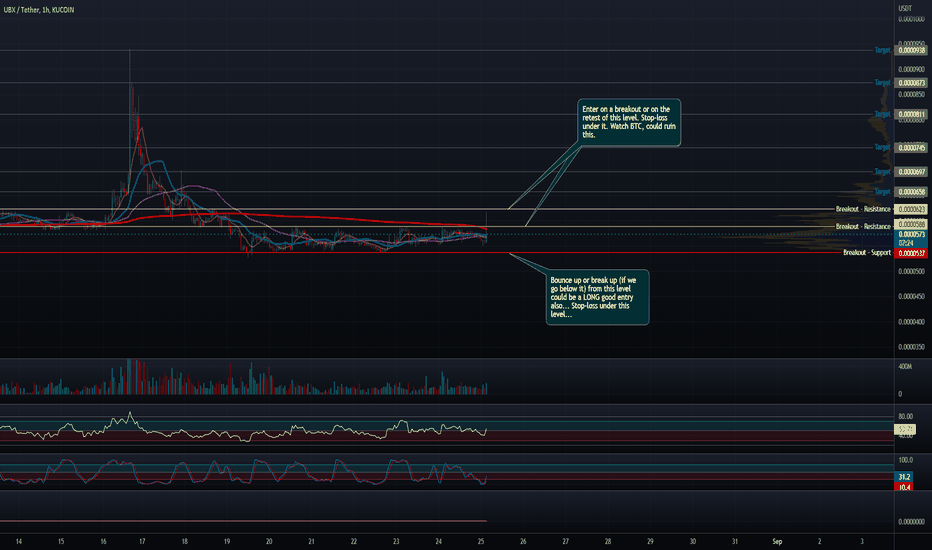Click date 15 on the time axis
The width and height of the screenshot is (932, 550).
point(61,542)
